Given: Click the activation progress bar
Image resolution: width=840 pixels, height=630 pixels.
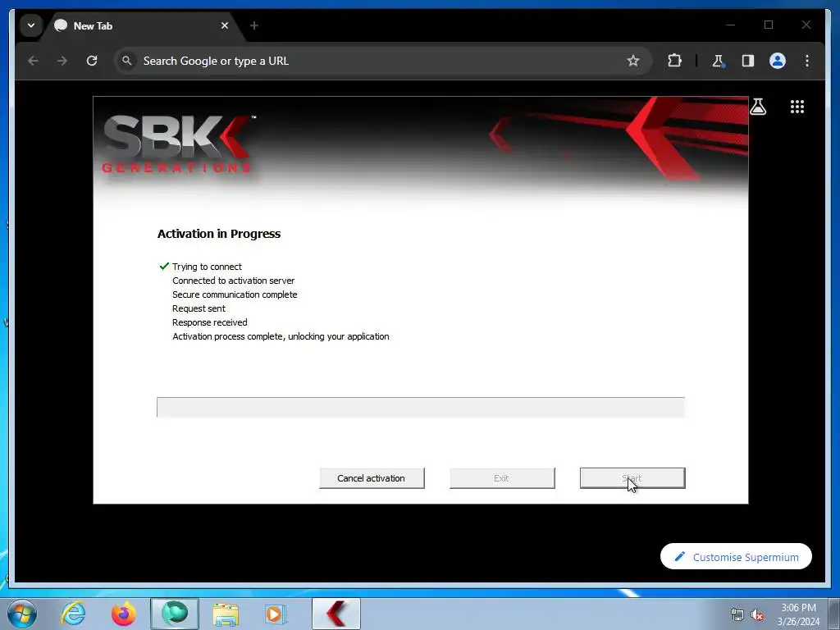Looking at the screenshot, I should pos(421,407).
